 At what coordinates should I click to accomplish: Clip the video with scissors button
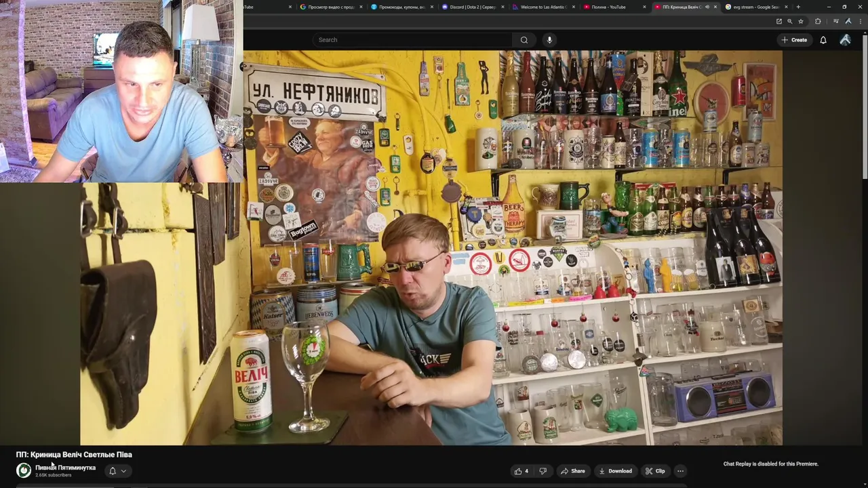click(x=655, y=471)
